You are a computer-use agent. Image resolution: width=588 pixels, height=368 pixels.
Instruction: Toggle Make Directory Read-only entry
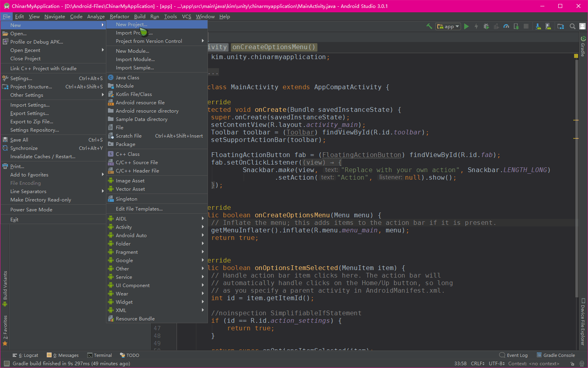pos(53,199)
